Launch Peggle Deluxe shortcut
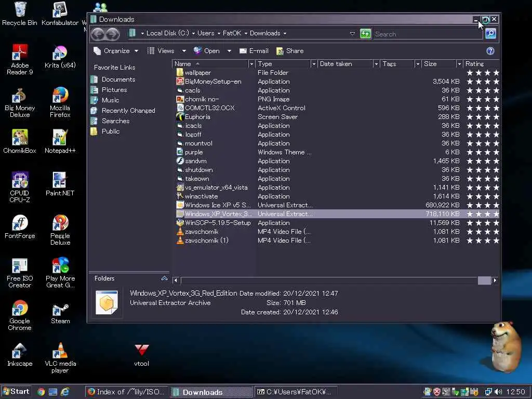This screenshot has width=532, height=399. tap(60, 230)
